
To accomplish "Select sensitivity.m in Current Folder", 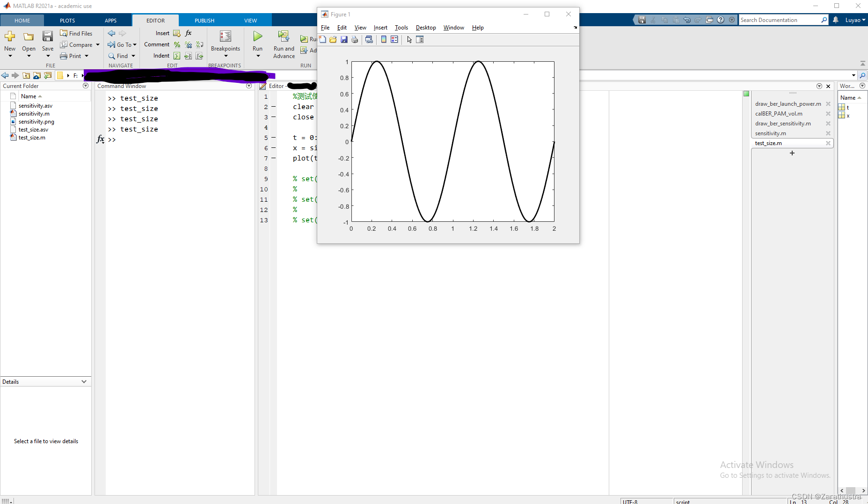I will [34, 114].
